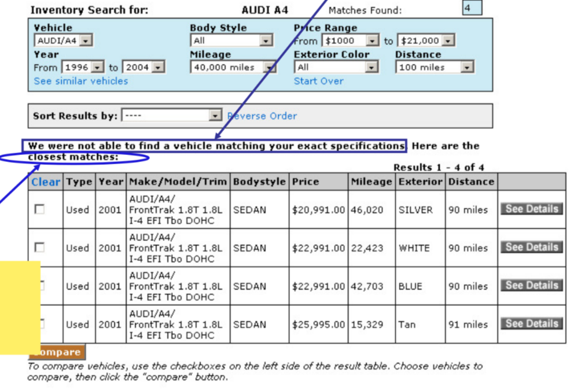The height and width of the screenshot is (392, 570).
Task: Open the Exterior Color dropdown
Action: [336, 67]
